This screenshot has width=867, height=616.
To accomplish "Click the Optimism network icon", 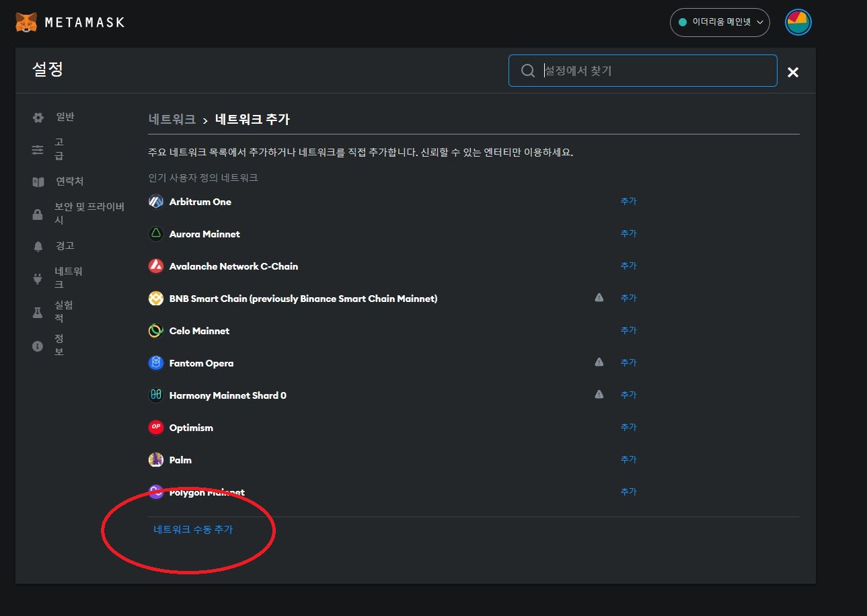I will pyautogui.click(x=155, y=427).
